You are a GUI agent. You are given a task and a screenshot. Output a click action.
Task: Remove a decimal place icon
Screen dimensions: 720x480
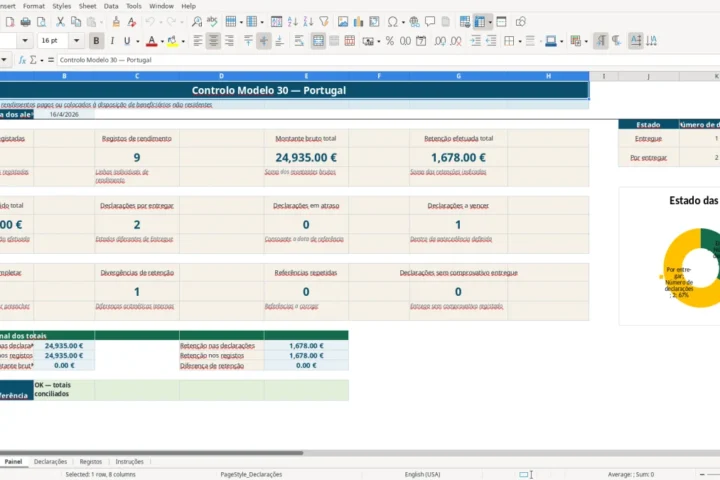(x=456, y=41)
